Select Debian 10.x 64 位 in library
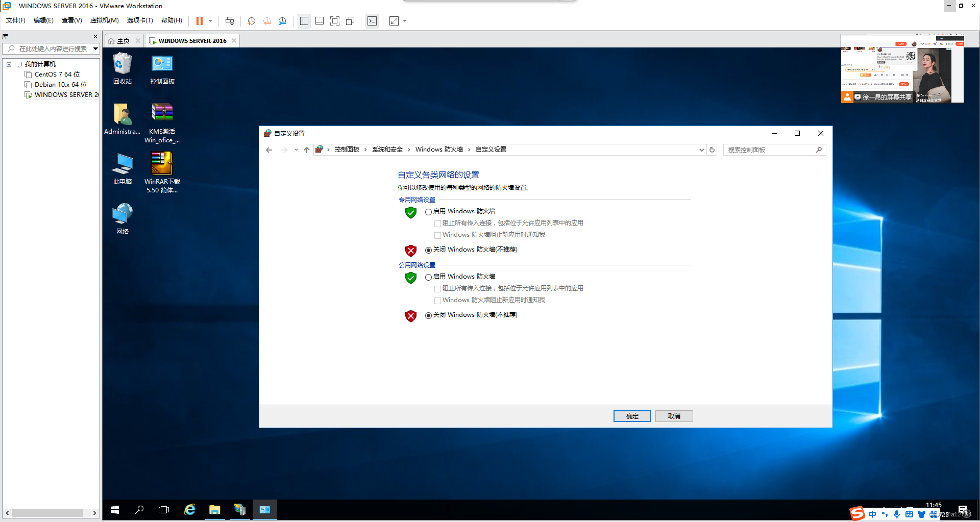The width and height of the screenshot is (980, 522). 61,85
